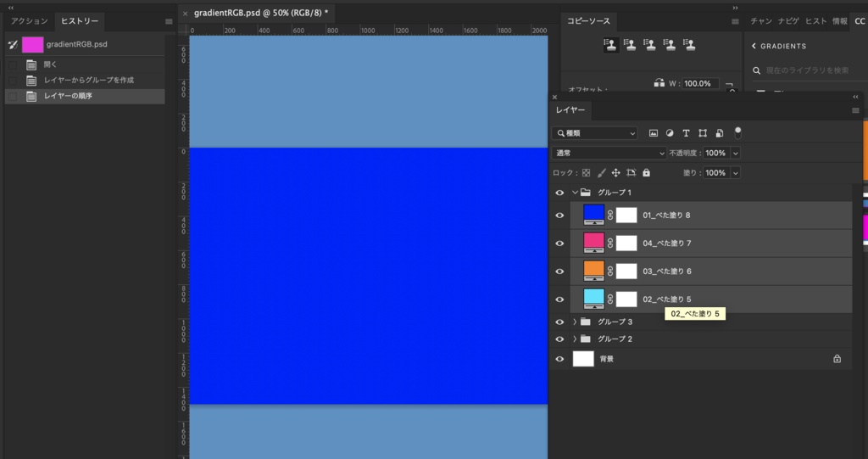The image size is (868, 459).
Task: Select first clone source stamp icon
Action: point(610,45)
